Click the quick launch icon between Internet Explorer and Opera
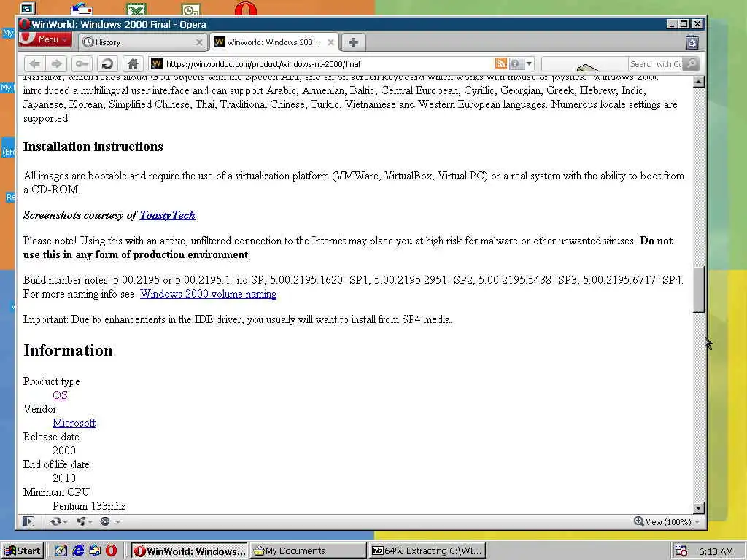 (x=95, y=551)
